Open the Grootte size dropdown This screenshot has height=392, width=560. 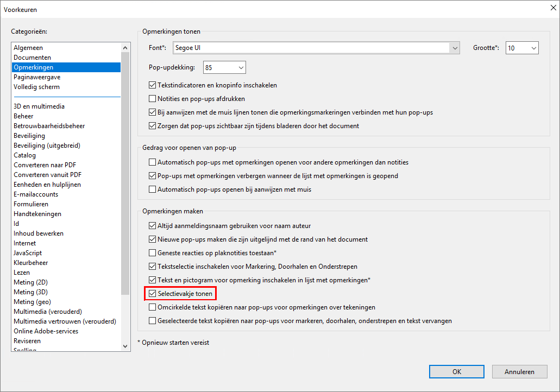[522, 48]
